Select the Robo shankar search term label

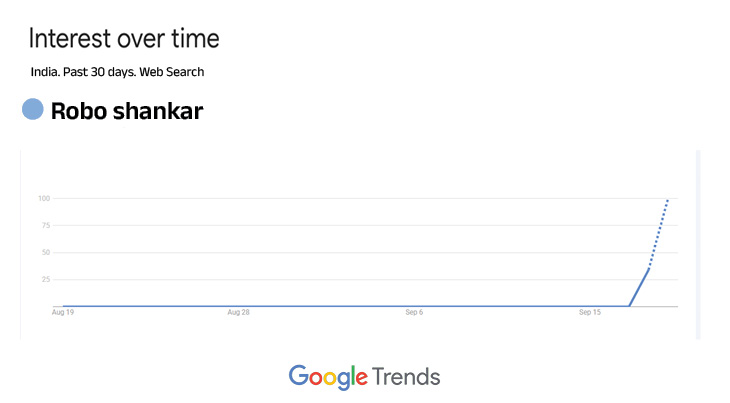click(x=127, y=111)
